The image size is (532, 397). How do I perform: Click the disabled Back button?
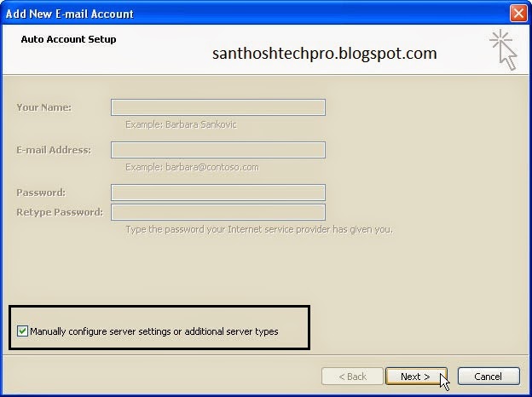coord(352,377)
